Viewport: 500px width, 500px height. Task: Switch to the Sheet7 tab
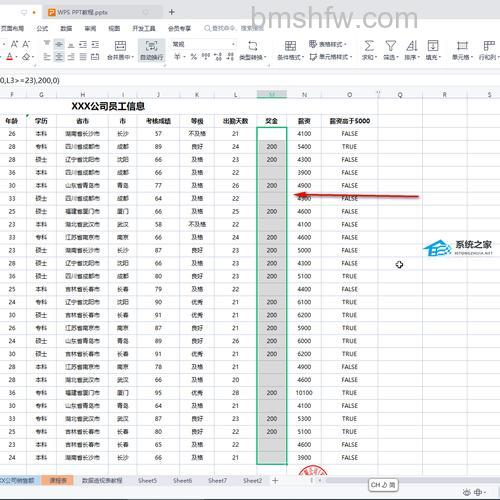point(217,480)
